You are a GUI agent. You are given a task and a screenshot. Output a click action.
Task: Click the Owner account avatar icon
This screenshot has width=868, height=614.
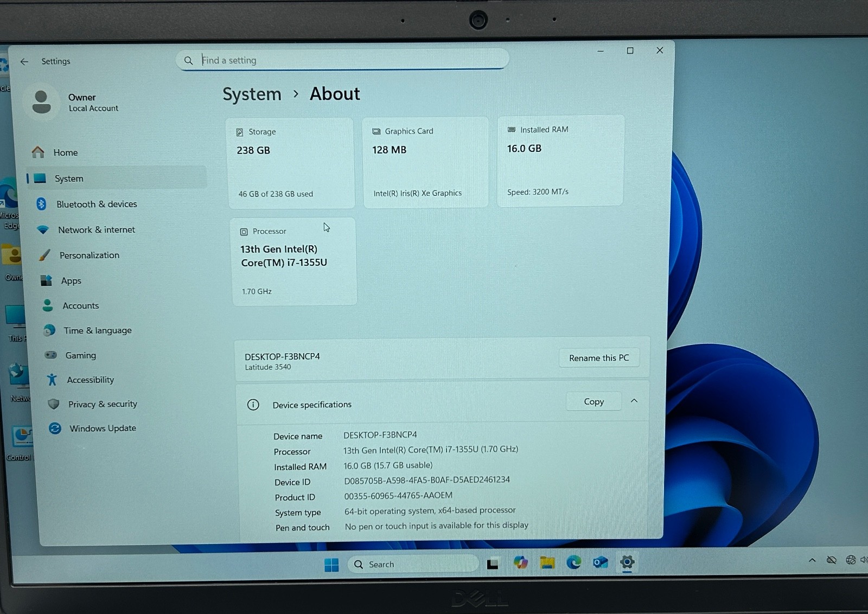pyautogui.click(x=41, y=102)
